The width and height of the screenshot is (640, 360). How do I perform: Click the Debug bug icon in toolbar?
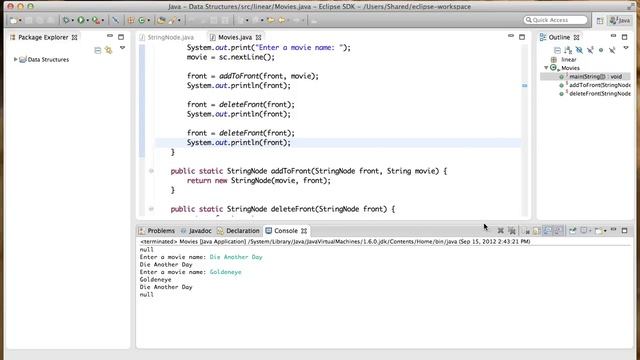coord(66,20)
